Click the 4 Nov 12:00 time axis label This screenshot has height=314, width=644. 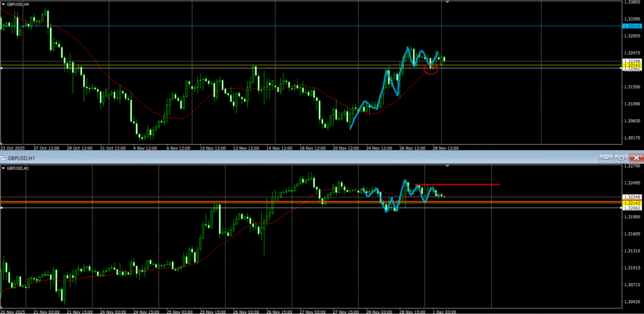pyautogui.click(x=146, y=148)
